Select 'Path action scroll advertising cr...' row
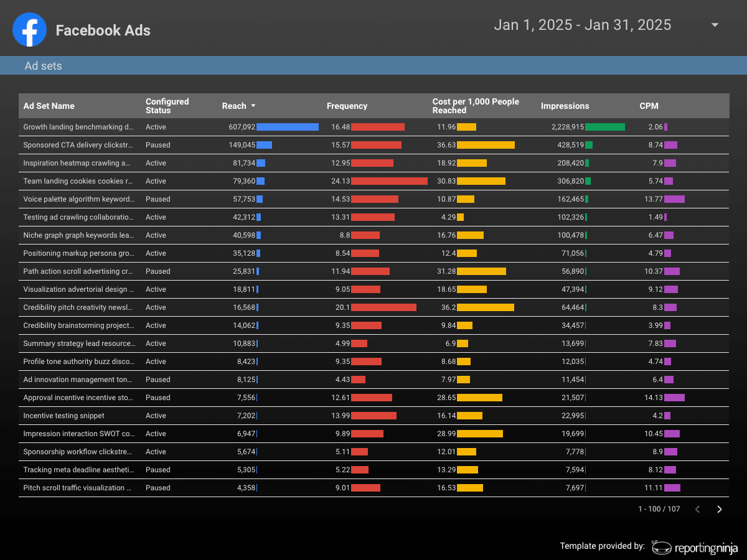The image size is (747, 560). point(374,271)
